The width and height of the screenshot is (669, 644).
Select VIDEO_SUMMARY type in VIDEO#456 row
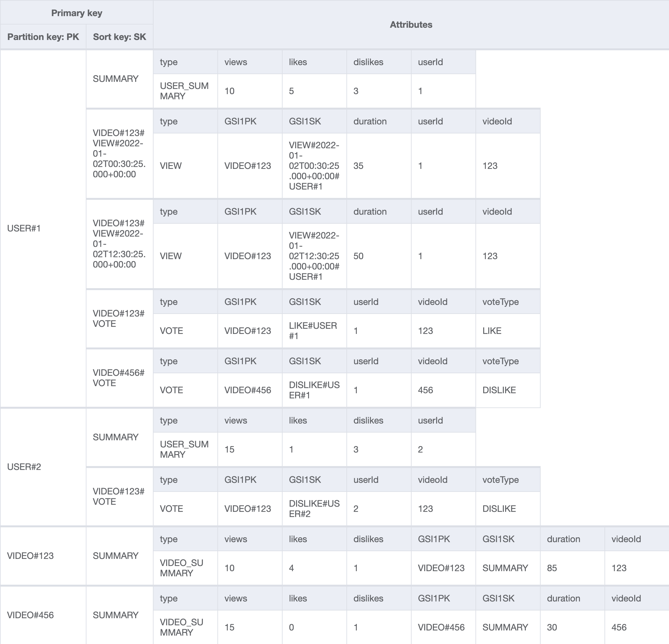tap(185, 627)
